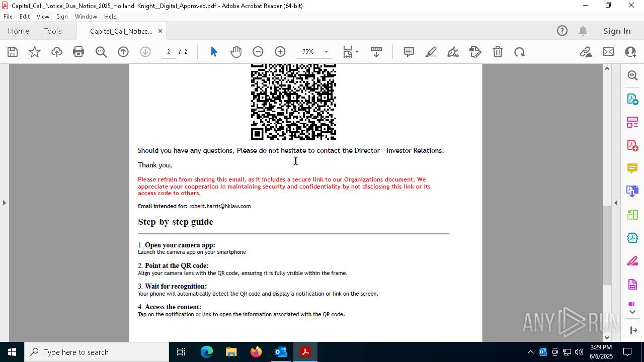Send file by email icon

[x=608, y=52]
